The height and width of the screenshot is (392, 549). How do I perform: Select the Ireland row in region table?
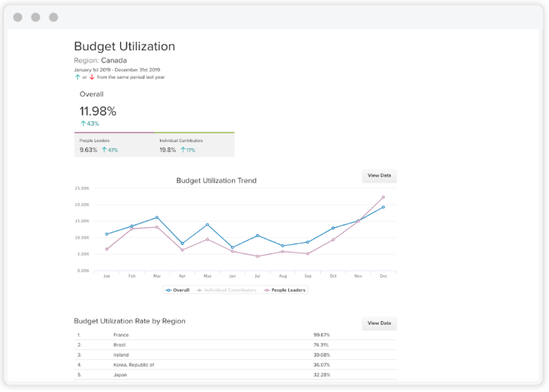235,355
